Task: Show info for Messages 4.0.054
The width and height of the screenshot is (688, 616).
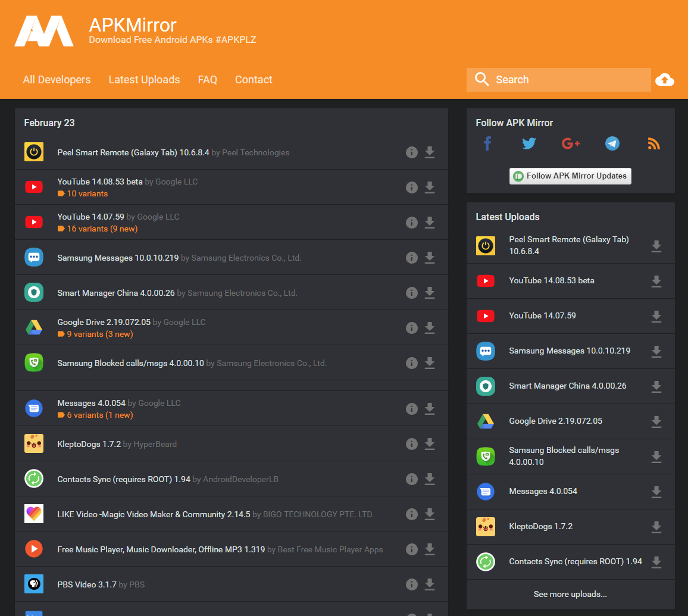Action: tap(412, 409)
